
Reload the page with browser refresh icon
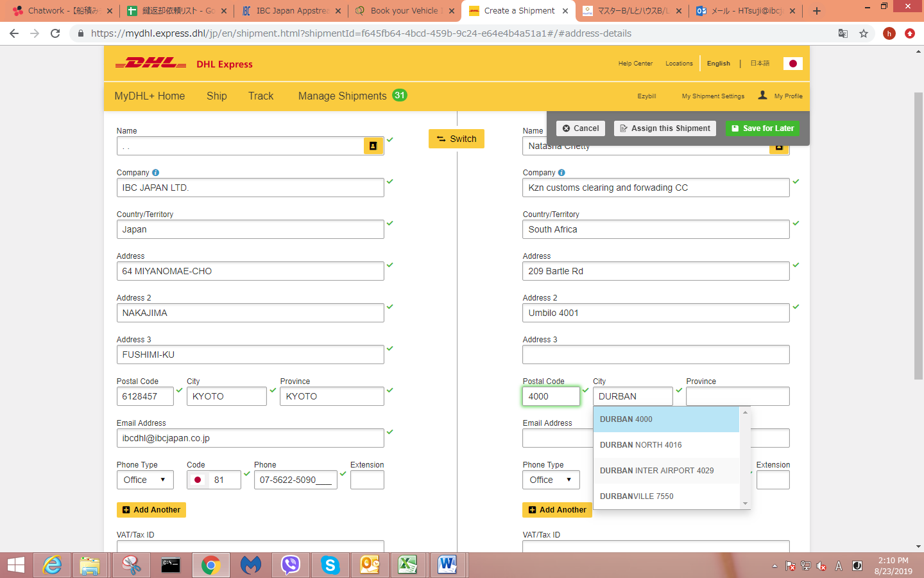(x=56, y=33)
